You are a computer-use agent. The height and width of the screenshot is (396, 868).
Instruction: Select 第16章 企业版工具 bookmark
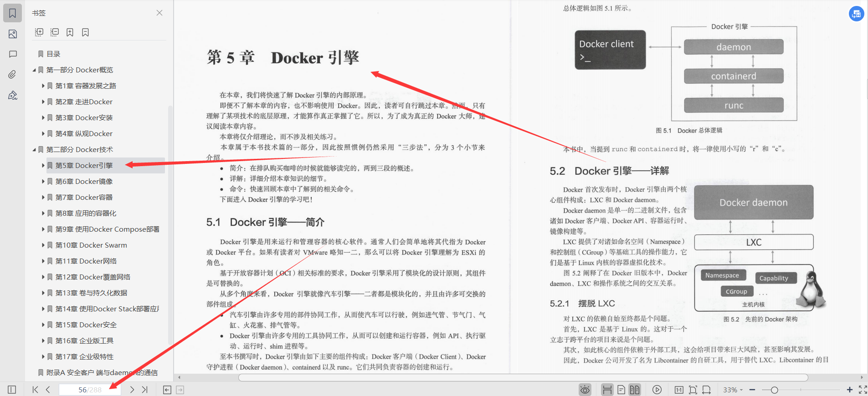(x=84, y=340)
